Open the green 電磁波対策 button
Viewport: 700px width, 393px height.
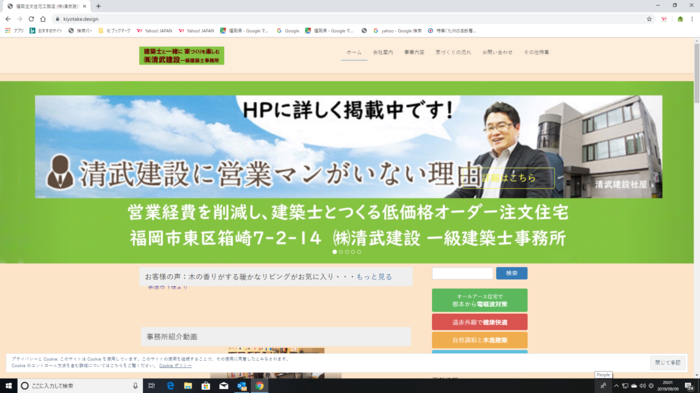[x=479, y=300]
